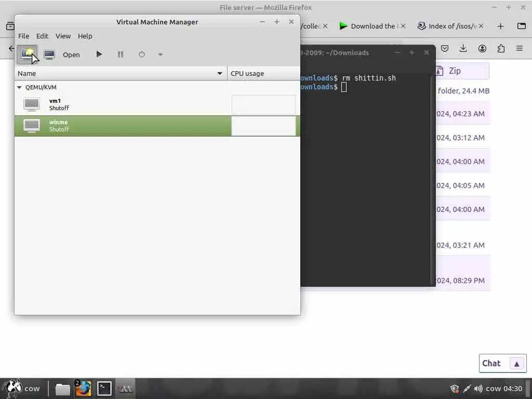Viewport: 532px width, 399px height.
Task: Open the Edit menu
Action: tap(43, 36)
